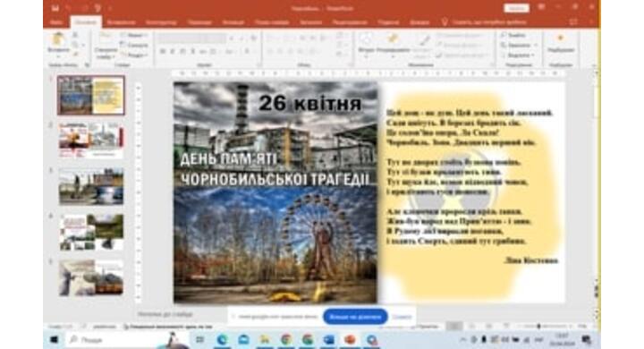
Task: Open the font name combo box
Action: tap(191, 38)
